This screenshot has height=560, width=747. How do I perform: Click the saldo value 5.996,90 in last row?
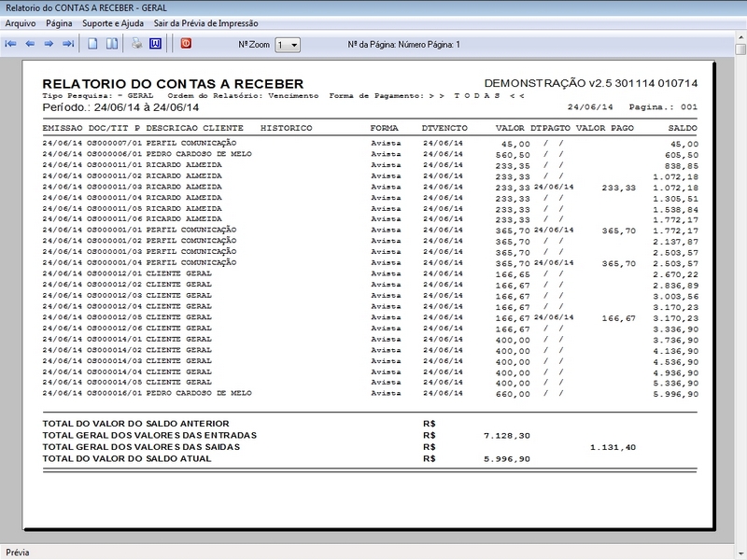pyautogui.click(x=675, y=394)
